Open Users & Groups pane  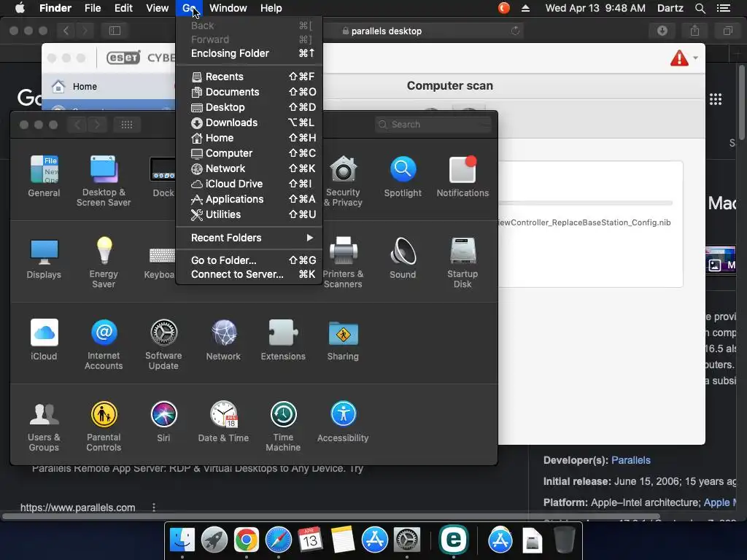click(44, 426)
